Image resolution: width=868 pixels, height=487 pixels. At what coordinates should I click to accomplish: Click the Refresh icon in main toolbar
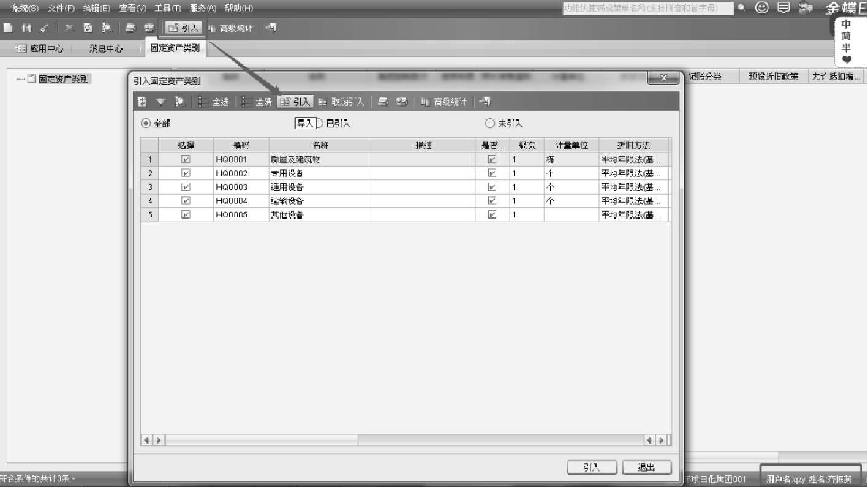click(x=88, y=28)
